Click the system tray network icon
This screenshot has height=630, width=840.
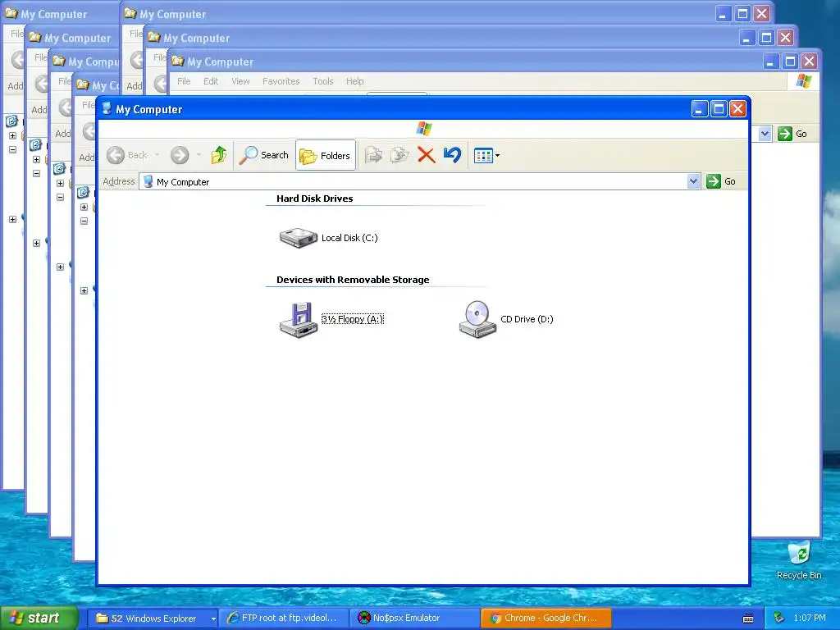pos(779,619)
